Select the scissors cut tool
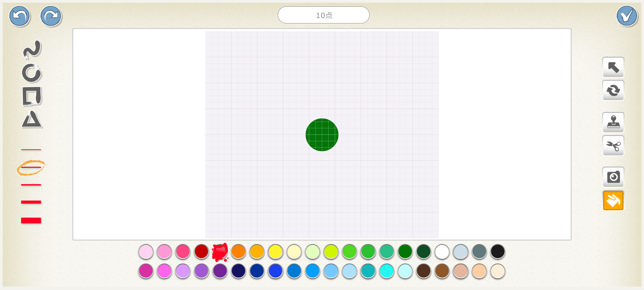This screenshot has width=644, height=290. tap(613, 146)
